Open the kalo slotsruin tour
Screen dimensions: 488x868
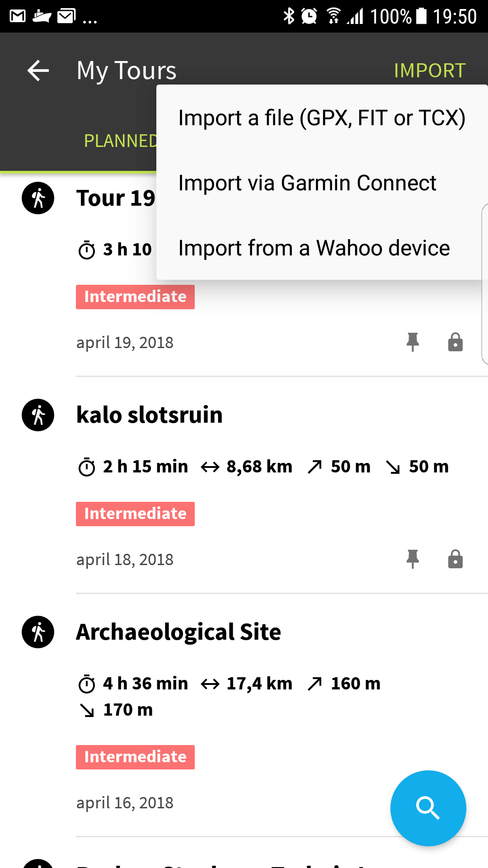(x=150, y=415)
